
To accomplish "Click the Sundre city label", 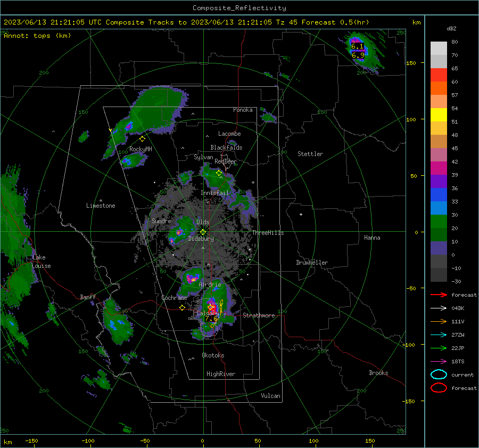I will coord(161,221).
